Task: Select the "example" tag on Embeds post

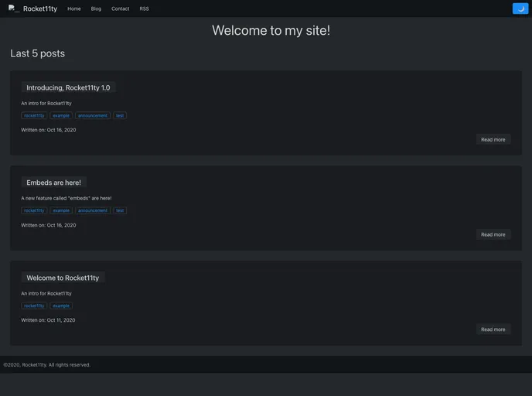Action: (61, 210)
